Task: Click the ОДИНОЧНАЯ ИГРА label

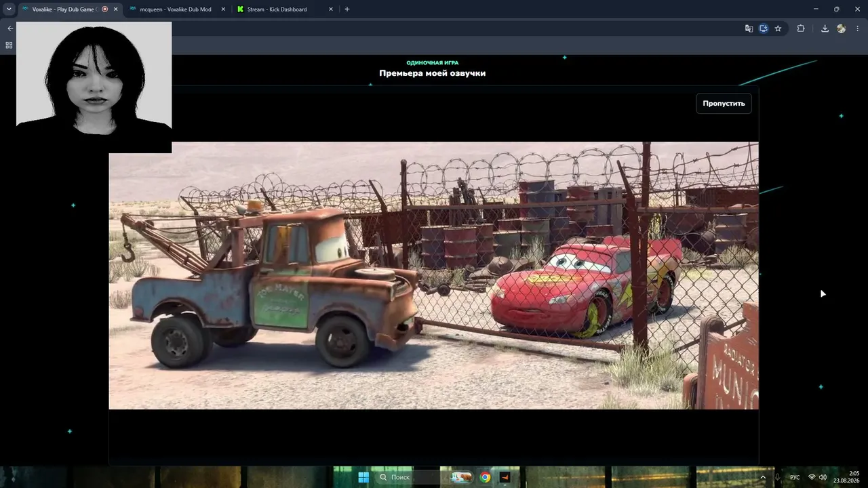Action: (x=432, y=63)
